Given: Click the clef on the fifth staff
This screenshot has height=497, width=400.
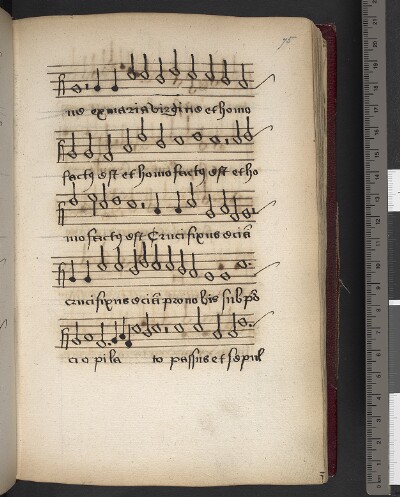Looking at the screenshot, I should [65, 337].
